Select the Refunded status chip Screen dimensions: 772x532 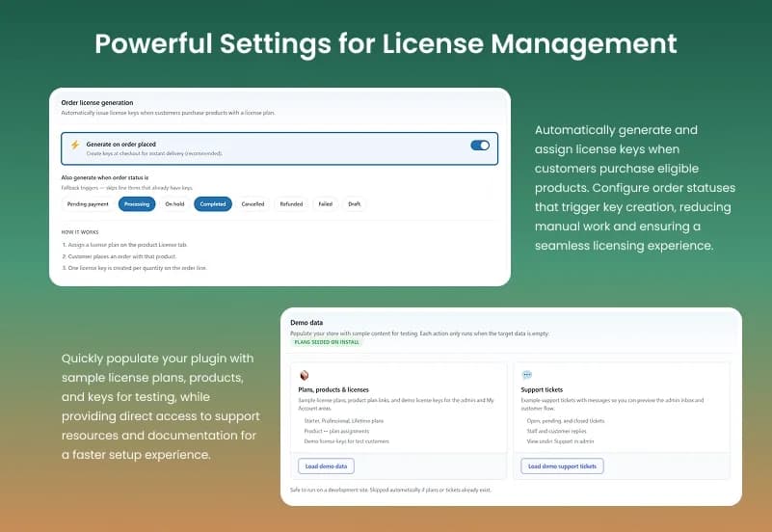pyautogui.click(x=291, y=203)
